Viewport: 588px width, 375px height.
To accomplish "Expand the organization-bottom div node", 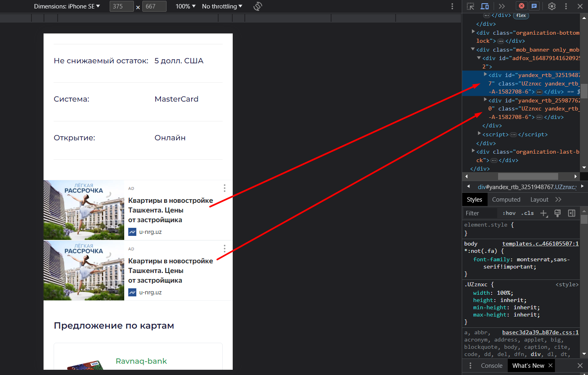I will 473,31.
